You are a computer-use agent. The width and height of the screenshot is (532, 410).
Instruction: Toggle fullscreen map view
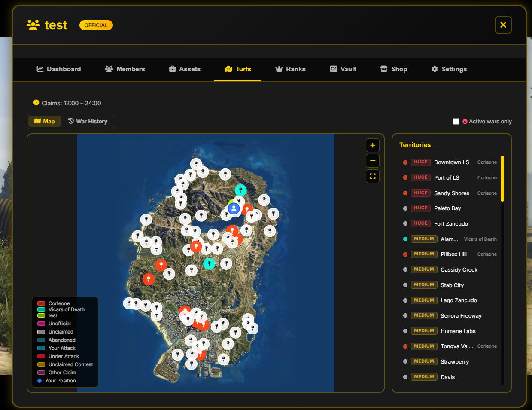click(x=372, y=176)
